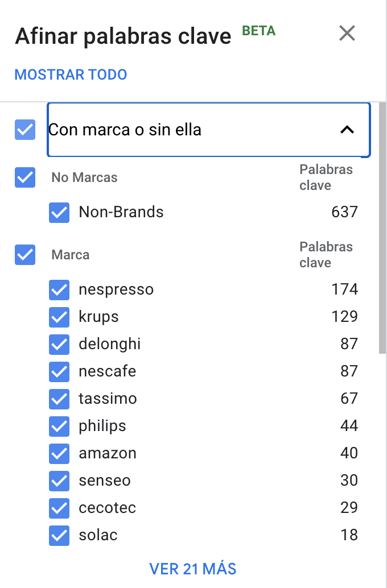The height and width of the screenshot is (588, 387).
Task: Deselect the tassimo brand filter
Action: click(59, 399)
